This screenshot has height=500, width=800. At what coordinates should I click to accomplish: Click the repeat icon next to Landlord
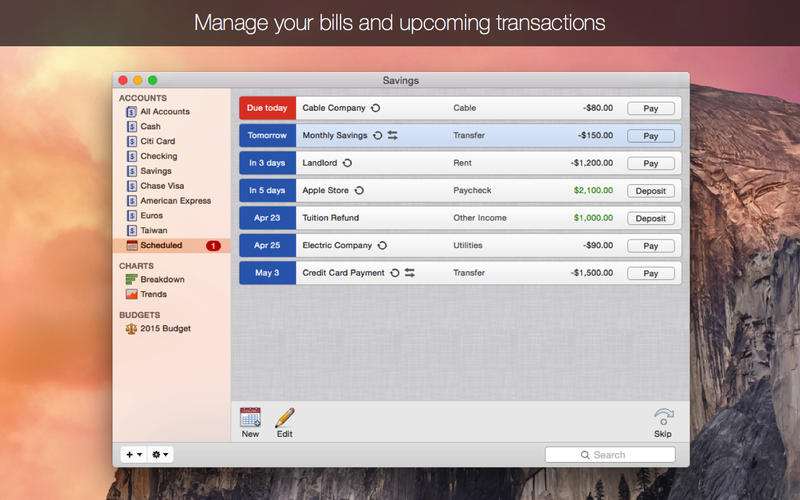(347, 163)
